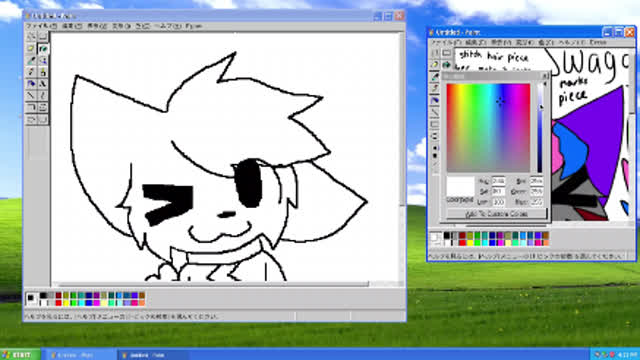
Task: Choose orange swatch in left Paint palette
Action: click(x=142, y=303)
